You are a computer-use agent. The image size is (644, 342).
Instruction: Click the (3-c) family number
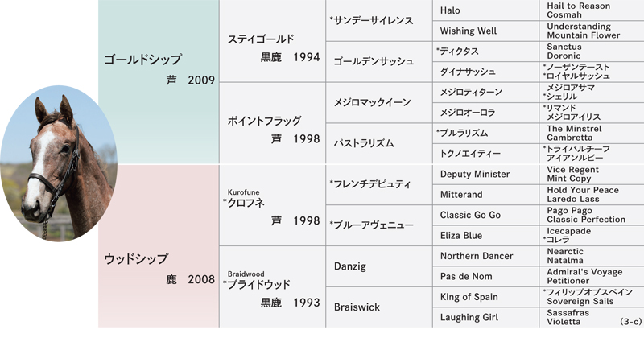tap(631, 322)
